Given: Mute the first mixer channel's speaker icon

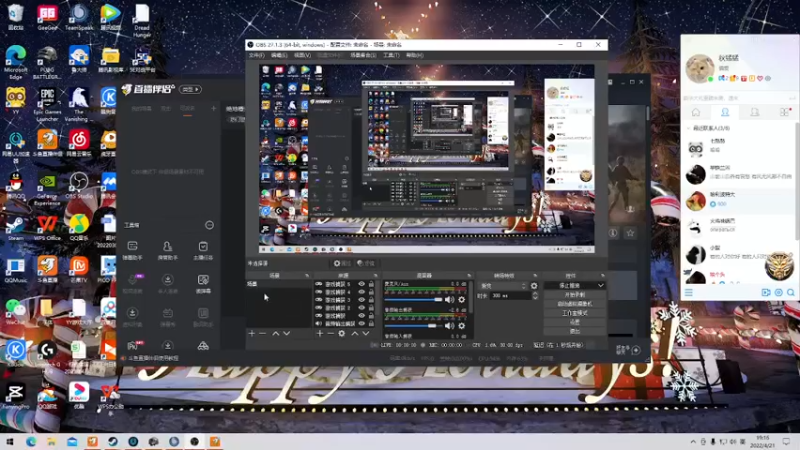Looking at the screenshot, I should [x=449, y=299].
